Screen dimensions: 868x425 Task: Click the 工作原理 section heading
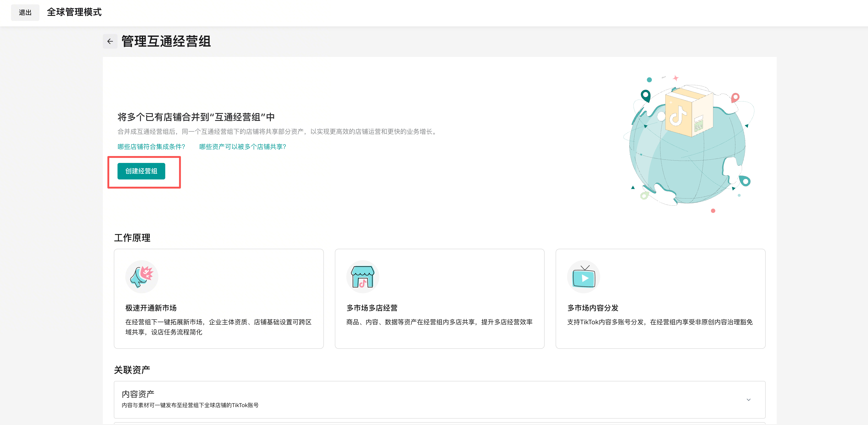(x=132, y=238)
